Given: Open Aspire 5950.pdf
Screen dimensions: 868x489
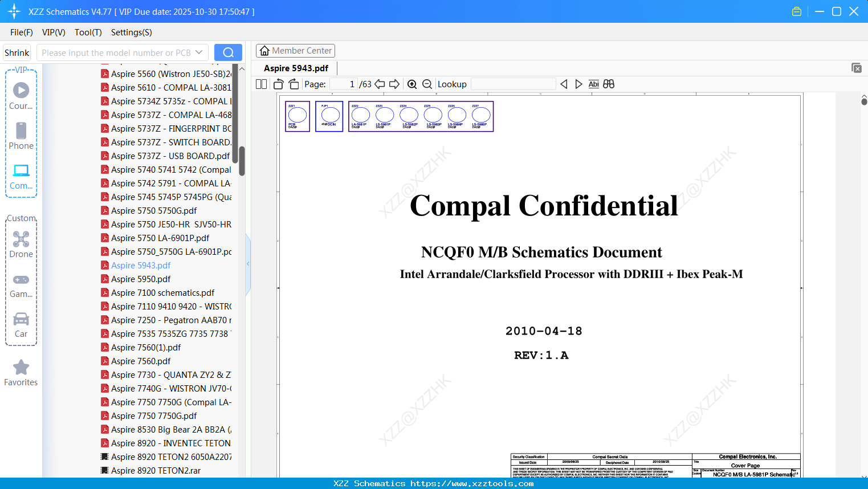Looking at the screenshot, I should point(136,279).
